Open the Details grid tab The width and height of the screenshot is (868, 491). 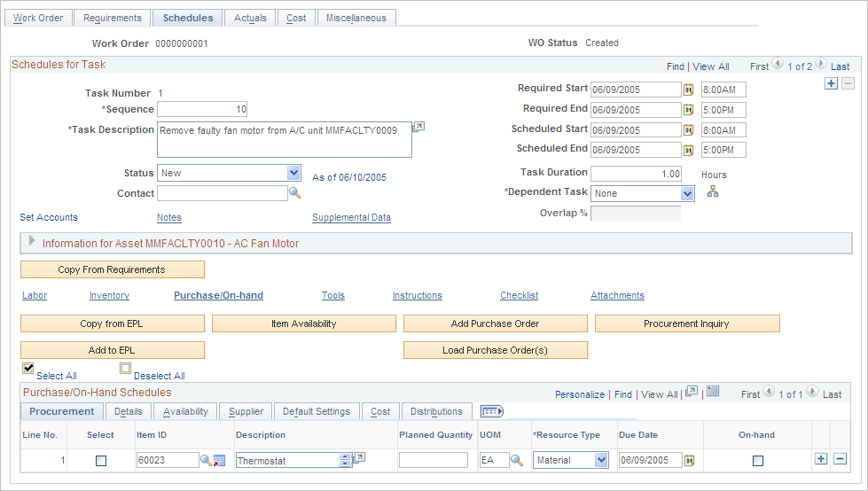click(129, 411)
